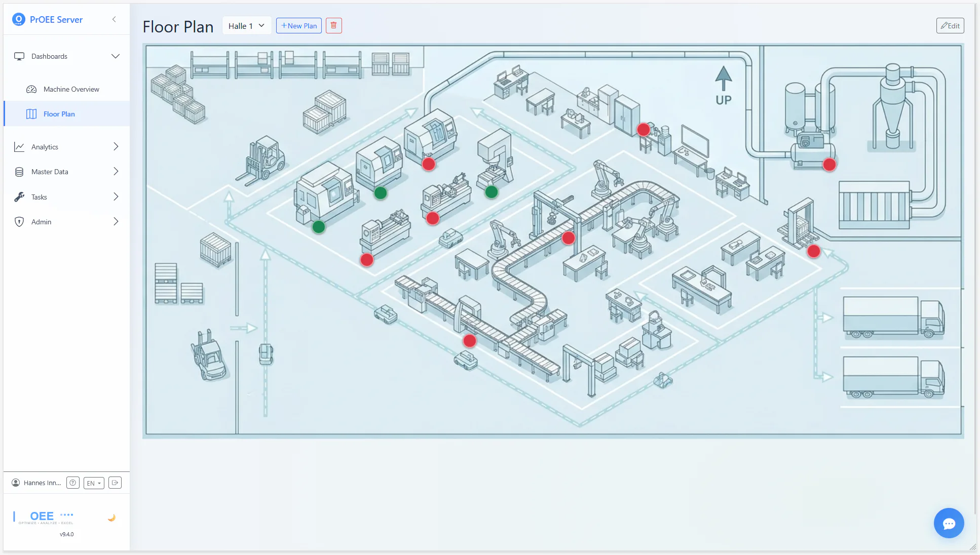980x555 pixels.
Task: Click the help question mark icon
Action: click(73, 483)
